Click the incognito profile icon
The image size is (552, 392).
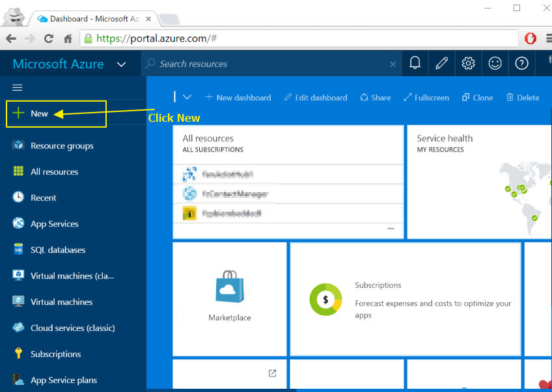pyautogui.click(x=14, y=17)
